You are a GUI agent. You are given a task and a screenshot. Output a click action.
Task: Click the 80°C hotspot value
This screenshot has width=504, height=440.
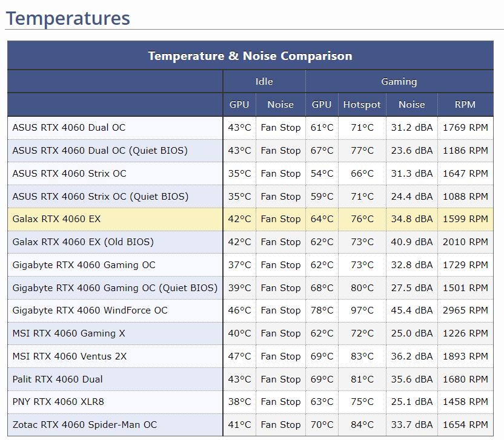[x=362, y=287]
